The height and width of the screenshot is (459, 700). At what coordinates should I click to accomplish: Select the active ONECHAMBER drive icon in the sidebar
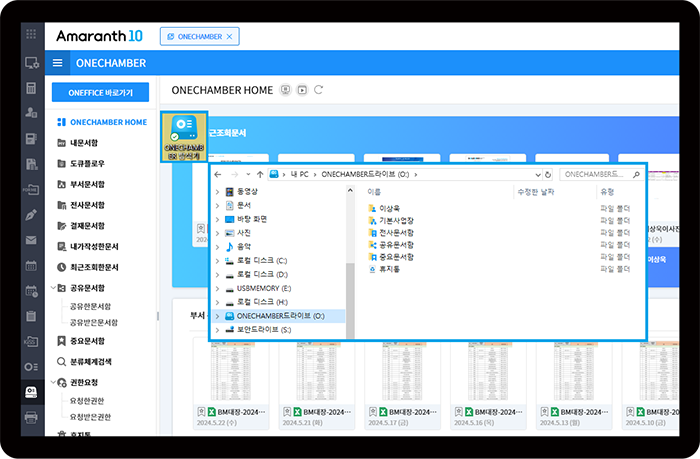(31, 392)
